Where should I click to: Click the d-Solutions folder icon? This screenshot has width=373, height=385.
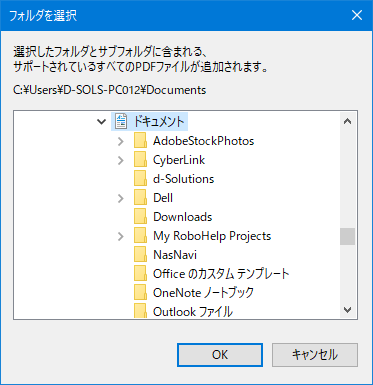coord(140,179)
